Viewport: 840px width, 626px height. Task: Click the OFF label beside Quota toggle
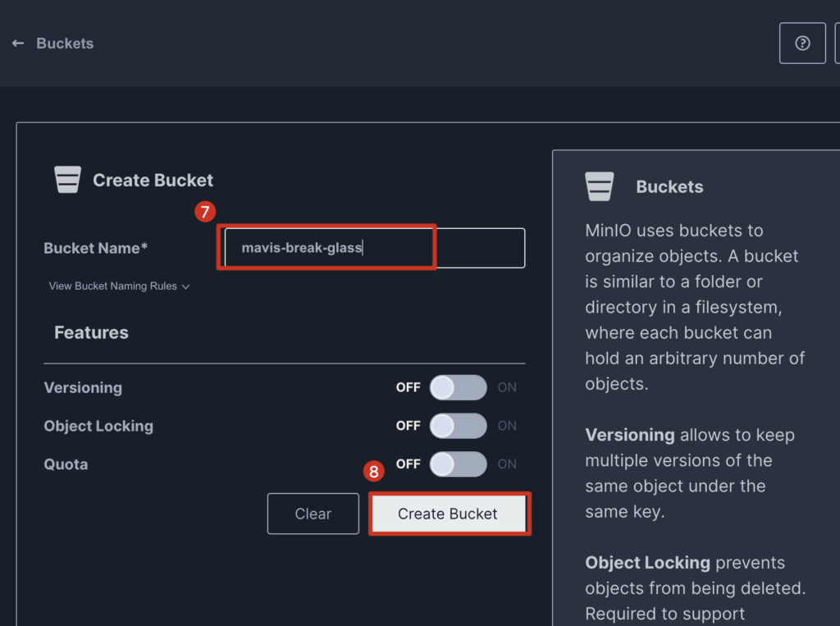(x=408, y=464)
